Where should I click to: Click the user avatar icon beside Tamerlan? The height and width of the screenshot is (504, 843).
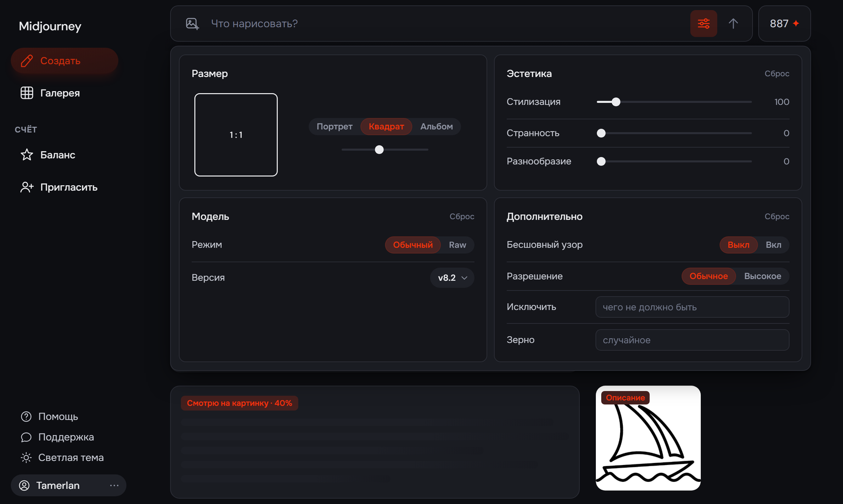(x=24, y=486)
